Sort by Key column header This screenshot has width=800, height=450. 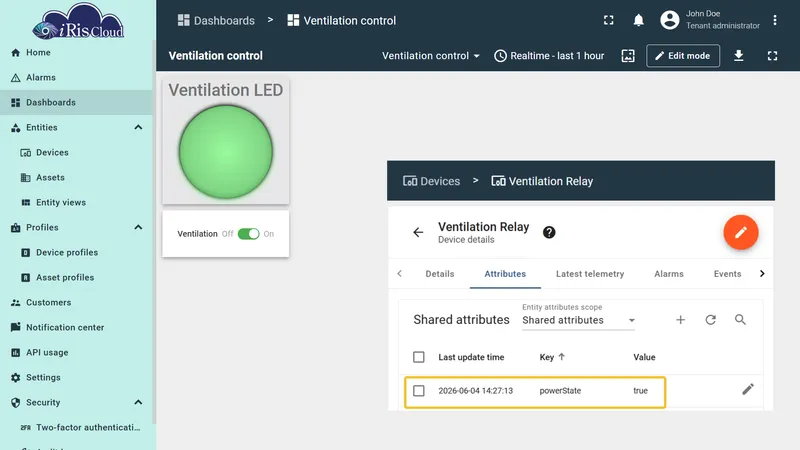(x=552, y=357)
